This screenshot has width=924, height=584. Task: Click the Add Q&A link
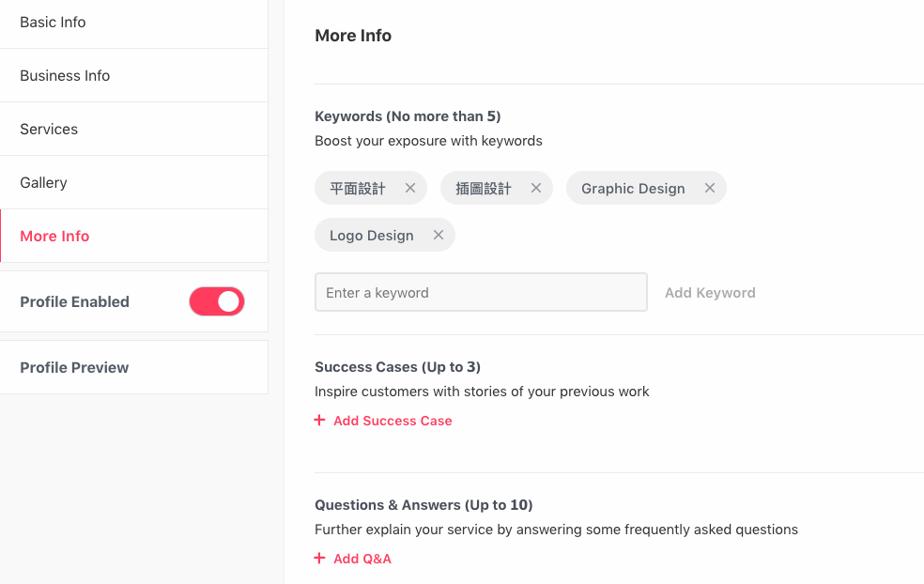[362, 559]
